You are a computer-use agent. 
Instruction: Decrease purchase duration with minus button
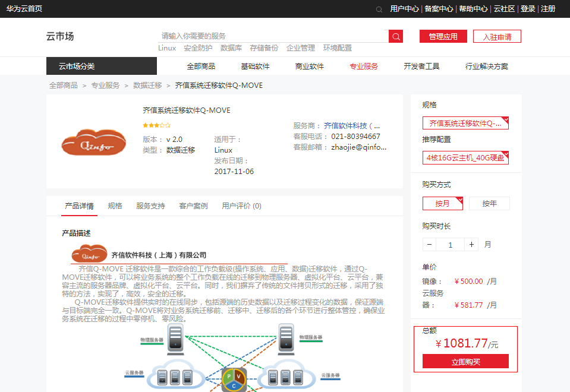click(429, 245)
